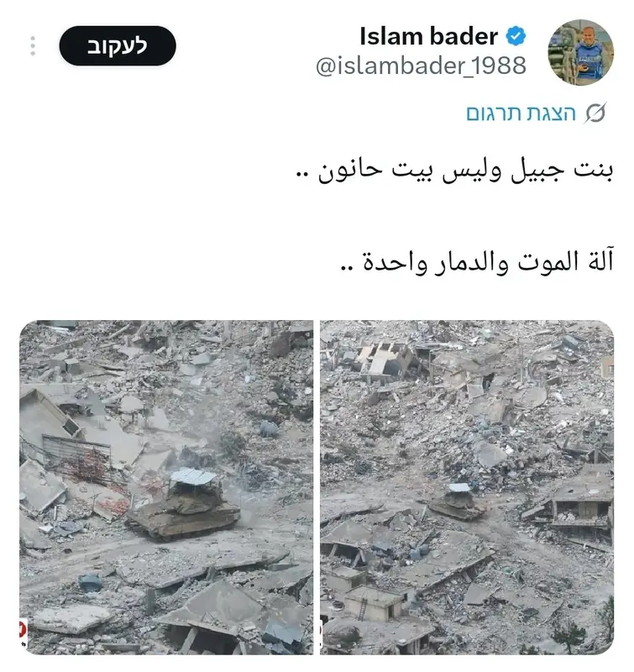Open Islam bader's profile avatar
This screenshot has height=672, width=634.
580,52
